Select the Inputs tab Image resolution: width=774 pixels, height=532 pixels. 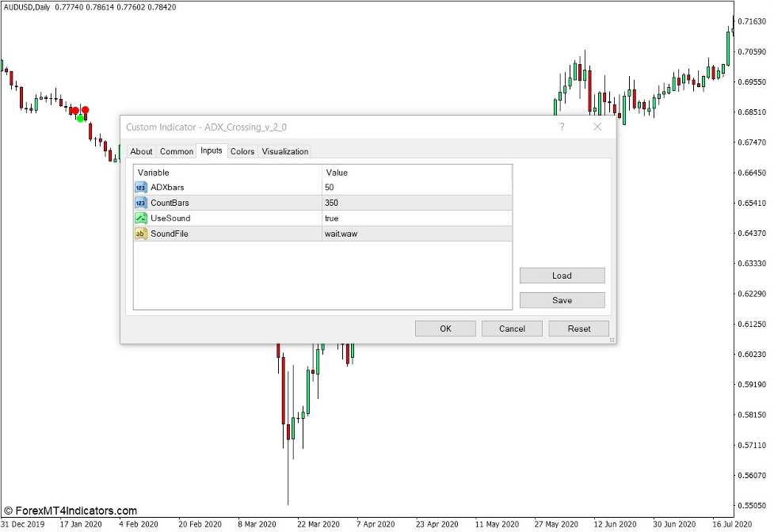pyautogui.click(x=212, y=151)
